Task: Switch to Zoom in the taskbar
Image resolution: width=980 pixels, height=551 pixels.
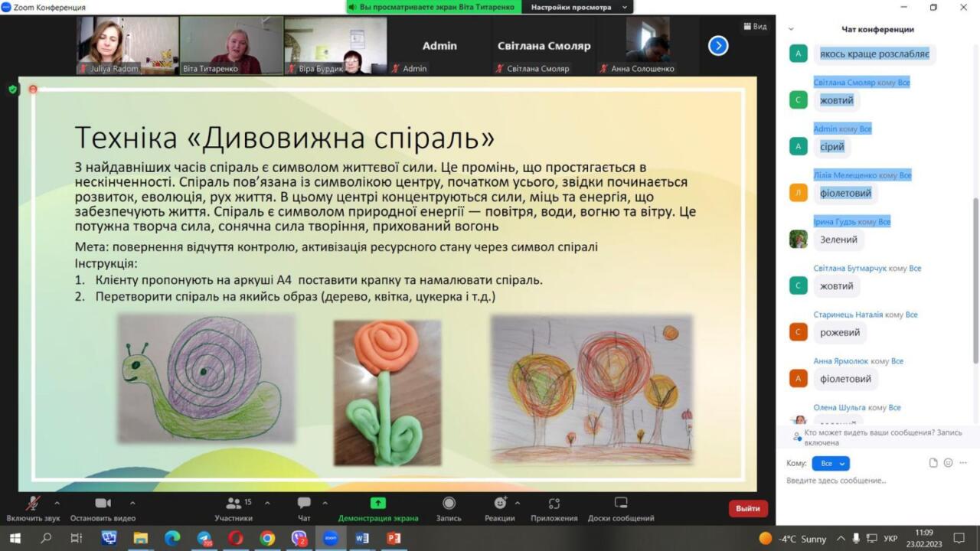Action: (331, 538)
